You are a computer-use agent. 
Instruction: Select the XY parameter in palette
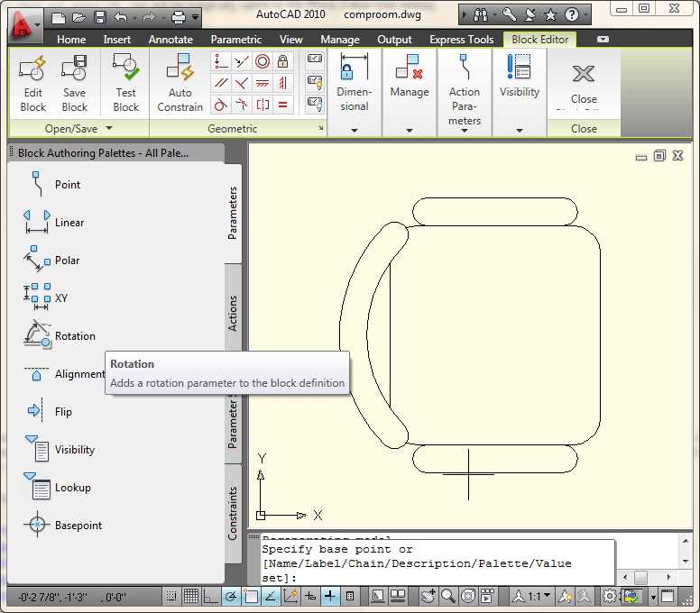tap(45, 298)
